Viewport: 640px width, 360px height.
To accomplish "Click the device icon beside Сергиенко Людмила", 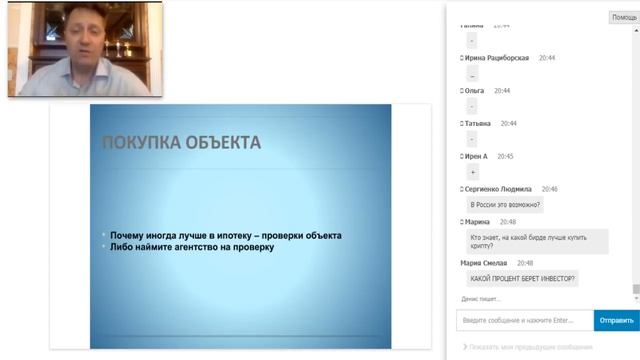I will click(462, 189).
